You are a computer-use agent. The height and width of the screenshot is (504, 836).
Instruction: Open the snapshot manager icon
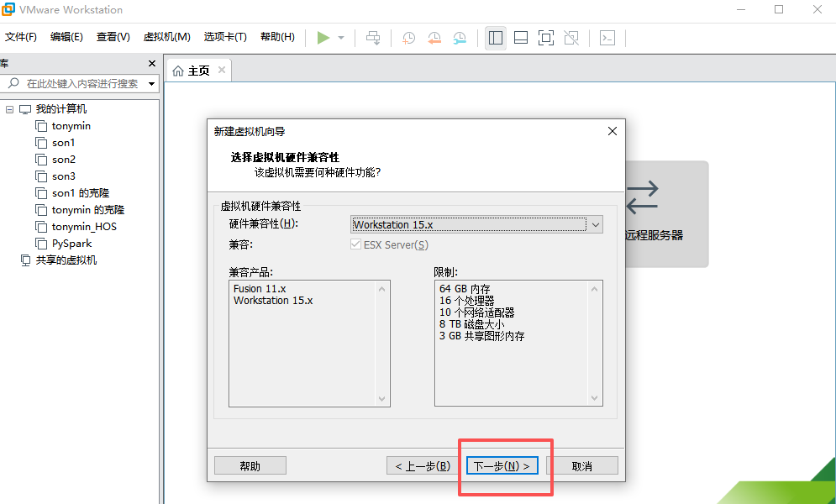[460, 38]
